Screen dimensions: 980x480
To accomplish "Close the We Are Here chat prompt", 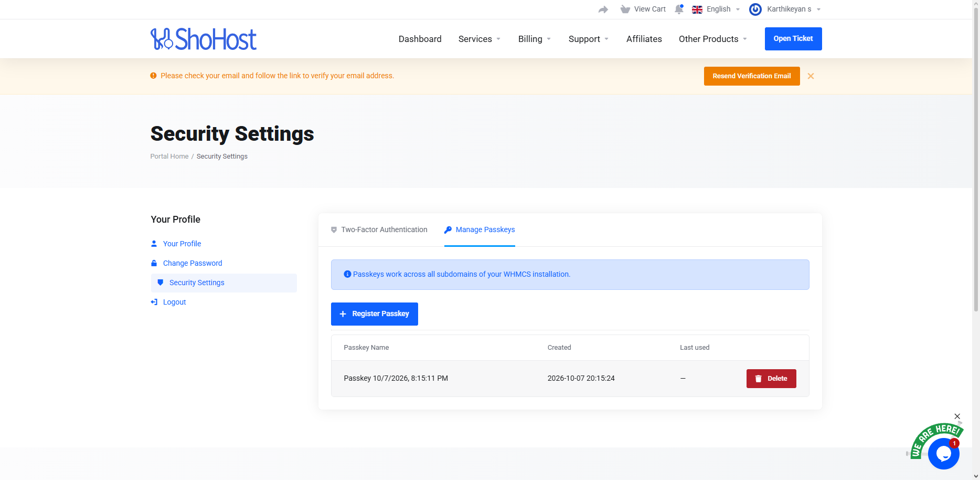I will pyautogui.click(x=957, y=416).
